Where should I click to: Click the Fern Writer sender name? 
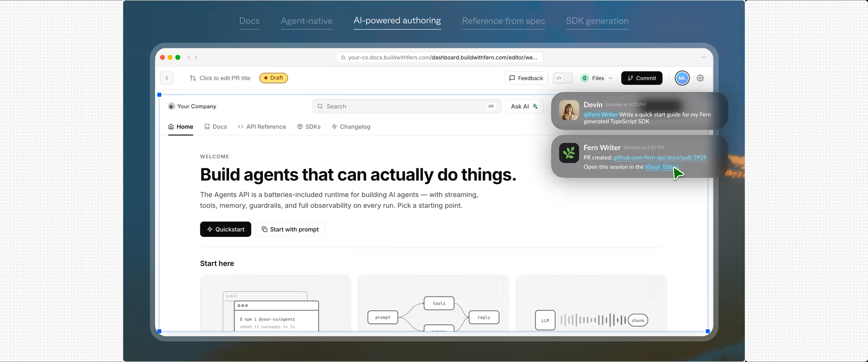point(602,148)
